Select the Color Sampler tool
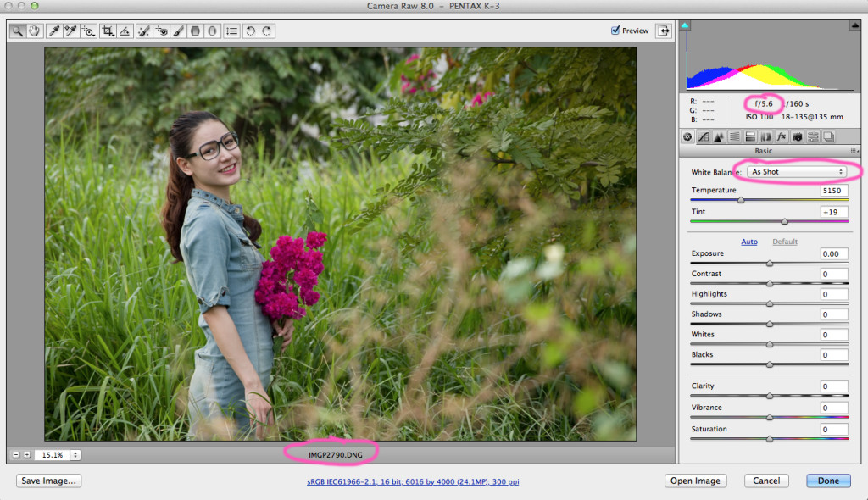The height and width of the screenshot is (500, 868). 70,31
